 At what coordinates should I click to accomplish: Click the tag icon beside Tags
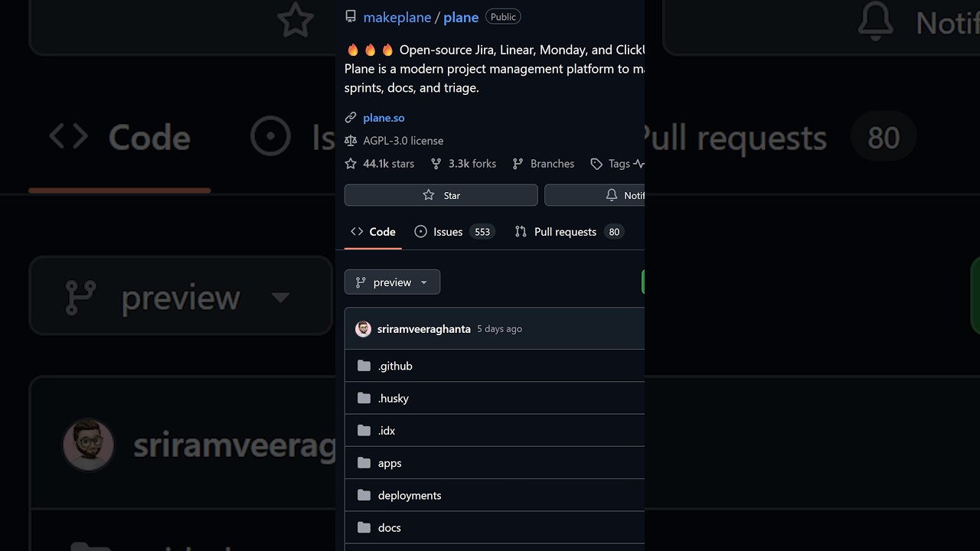point(596,164)
